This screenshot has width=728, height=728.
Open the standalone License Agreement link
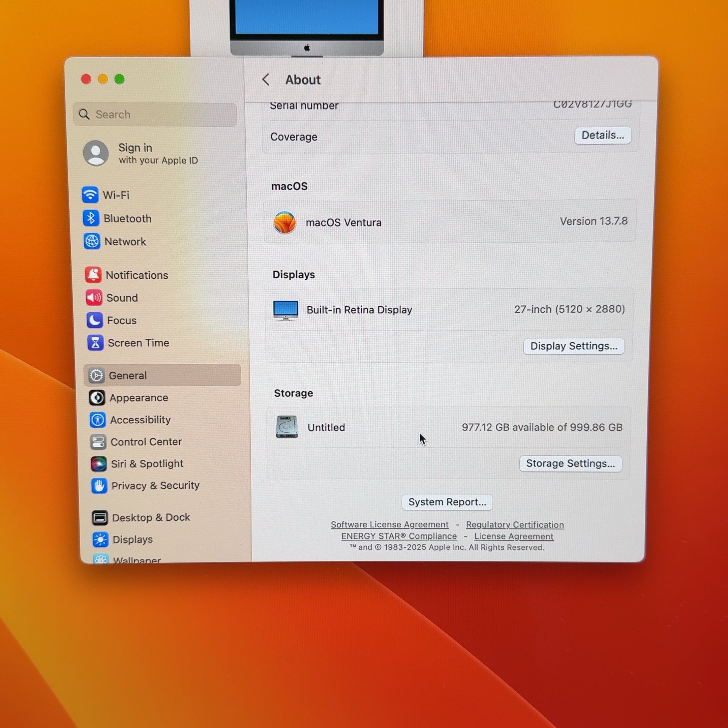tap(514, 536)
